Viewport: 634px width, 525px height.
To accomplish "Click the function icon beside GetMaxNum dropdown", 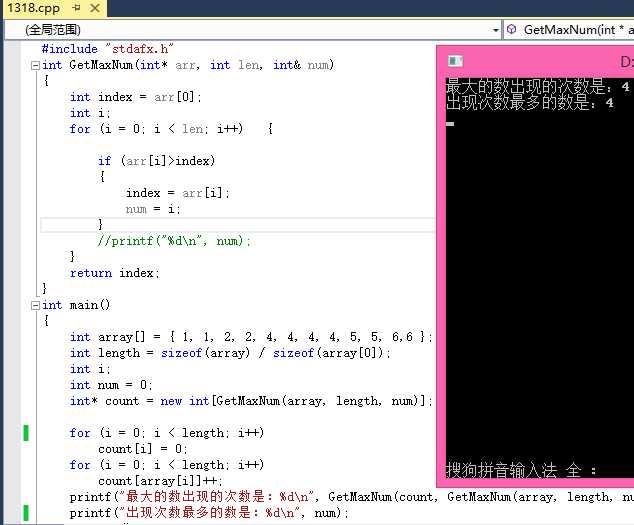I will click(x=511, y=30).
